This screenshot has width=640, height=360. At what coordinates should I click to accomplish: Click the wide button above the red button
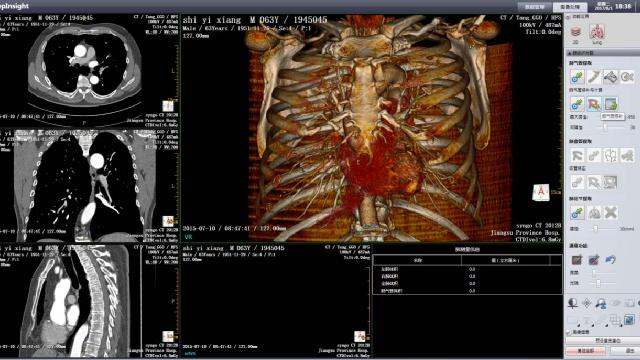coord(602,340)
